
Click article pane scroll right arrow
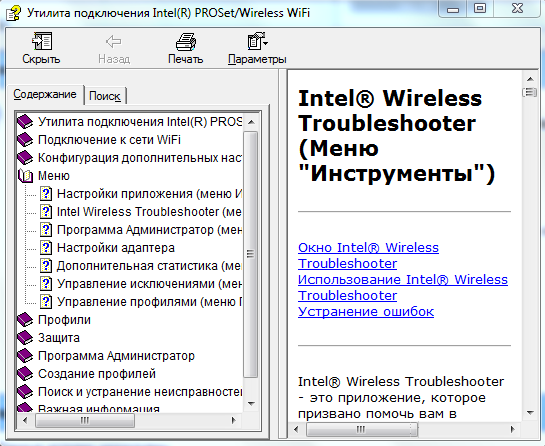tap(513, 429)
